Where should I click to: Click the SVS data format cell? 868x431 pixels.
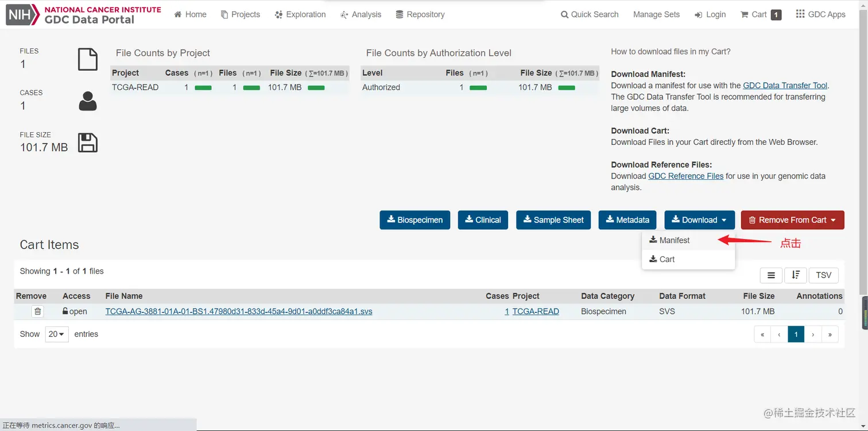[667, 311]
